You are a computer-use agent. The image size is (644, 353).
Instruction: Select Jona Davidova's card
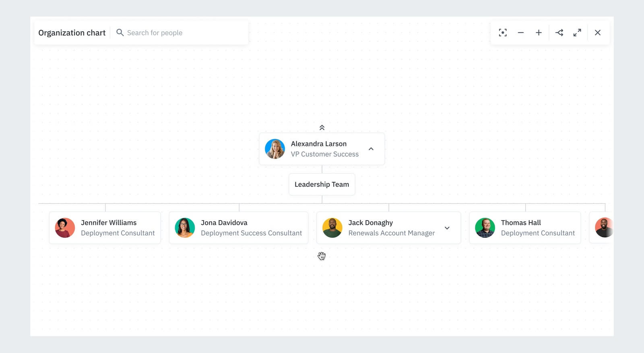(238, 227)
